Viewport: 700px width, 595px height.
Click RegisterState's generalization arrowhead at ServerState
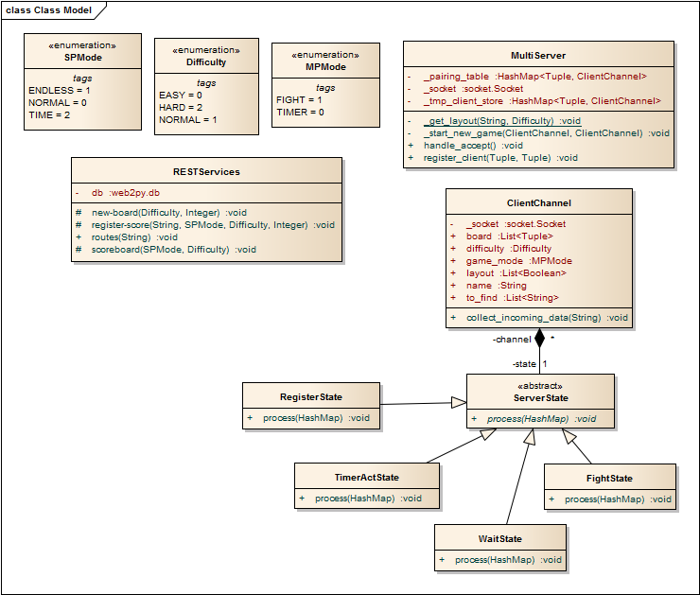click(459, 403)
